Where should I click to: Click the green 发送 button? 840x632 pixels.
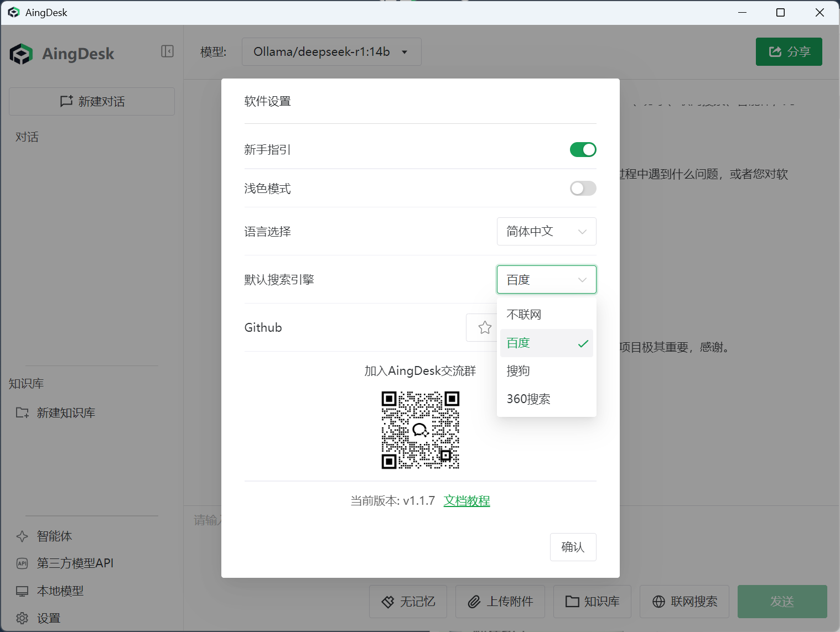[782, 602]
